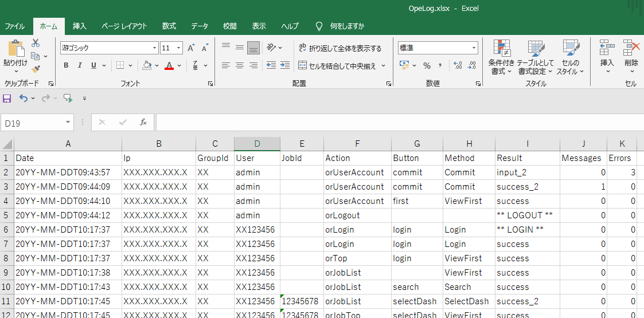This screenshot has height=318, width=644.
Task: Open the font name dropdown 游ゴシック
Action: [x=154, y=48]
